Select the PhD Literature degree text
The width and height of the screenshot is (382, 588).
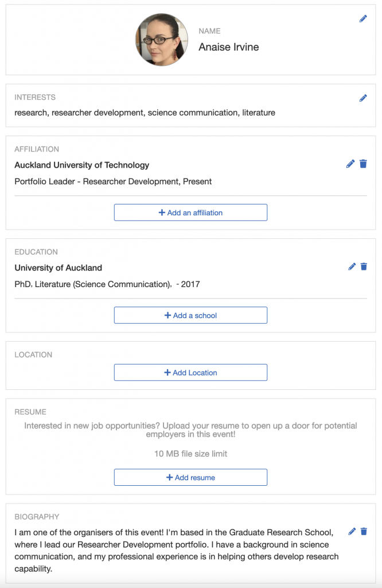[107, 284]
